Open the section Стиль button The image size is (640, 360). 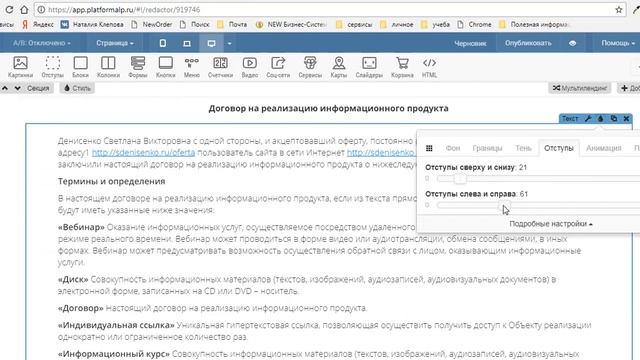click(x=78, y=88)
